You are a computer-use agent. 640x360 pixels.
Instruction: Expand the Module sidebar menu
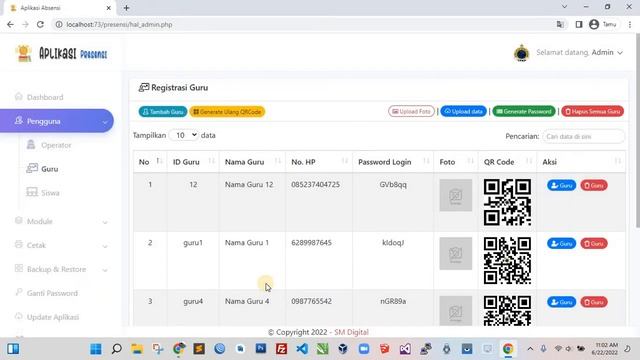(x=61, y=221)
